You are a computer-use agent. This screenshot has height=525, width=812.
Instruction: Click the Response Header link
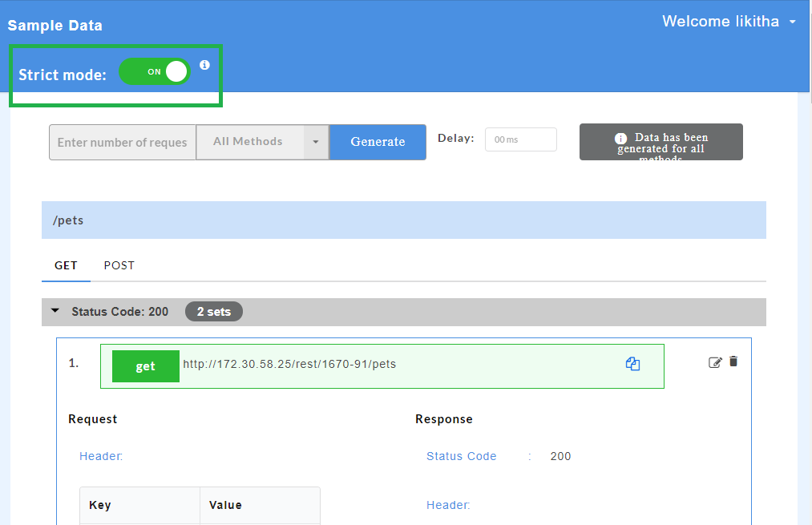point(448,505)
